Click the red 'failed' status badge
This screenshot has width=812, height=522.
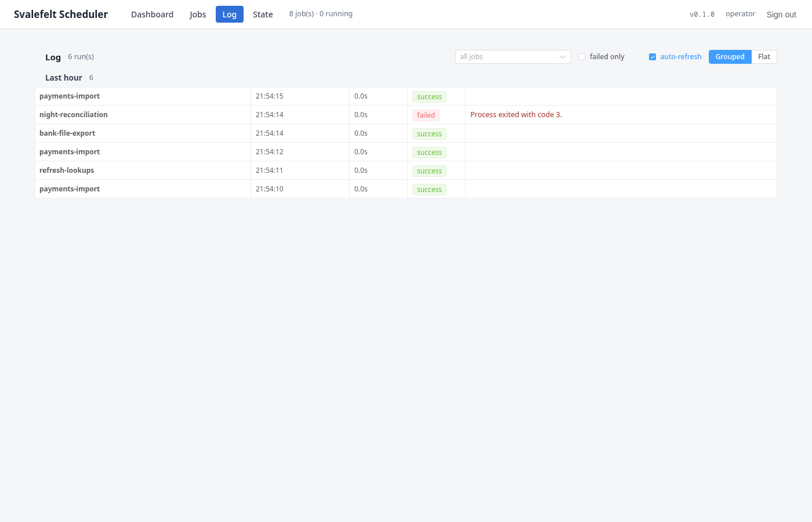pyautogui.click(x=426, y=115)
